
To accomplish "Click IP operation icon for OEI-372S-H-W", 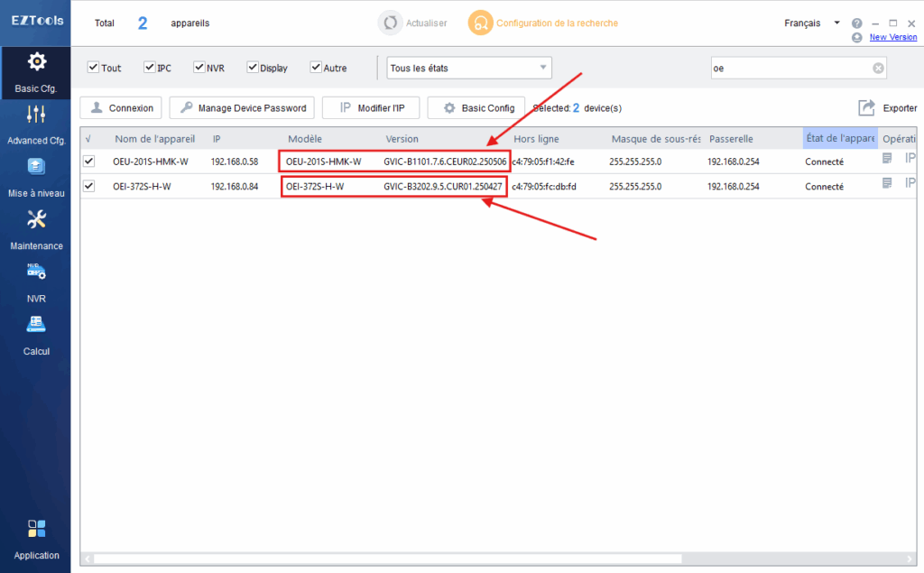I will click(x=910, y=183).
